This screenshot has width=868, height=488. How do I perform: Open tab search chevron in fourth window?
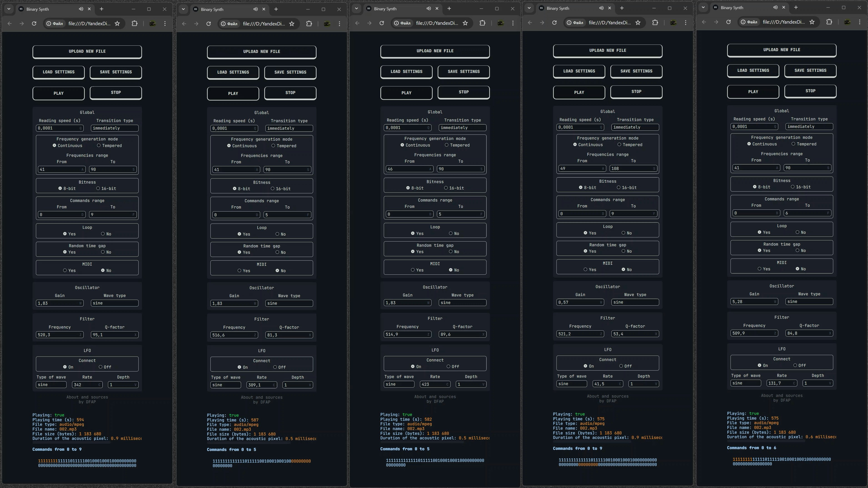click(x=529, y=8)
